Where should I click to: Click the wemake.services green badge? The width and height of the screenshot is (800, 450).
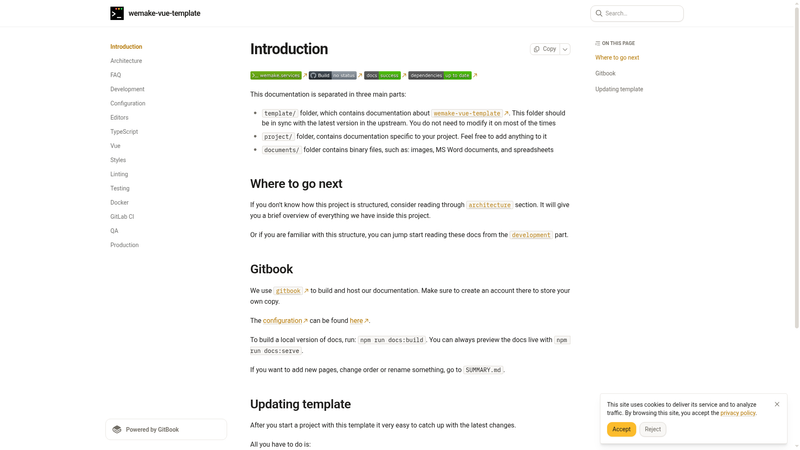click(276, 76)
